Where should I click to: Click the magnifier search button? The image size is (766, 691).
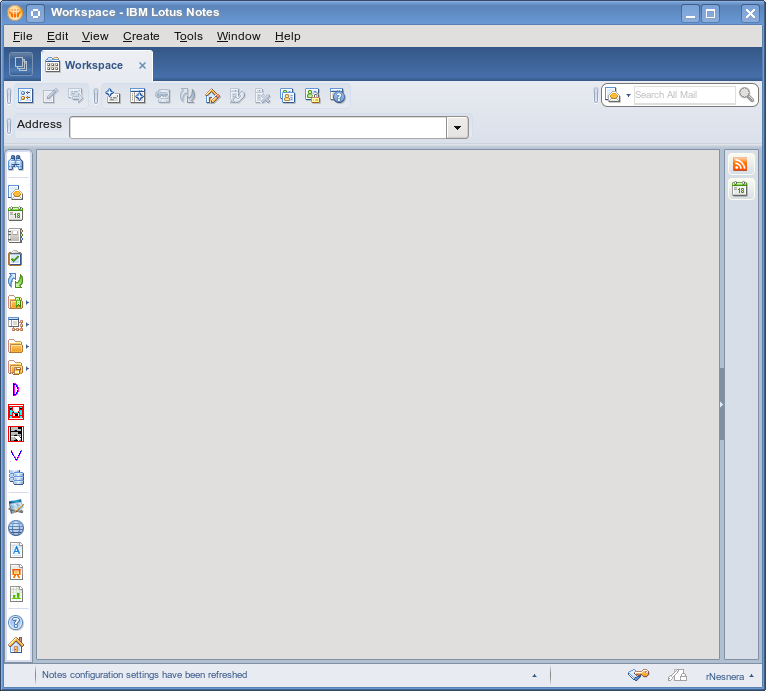pos(747,95)
